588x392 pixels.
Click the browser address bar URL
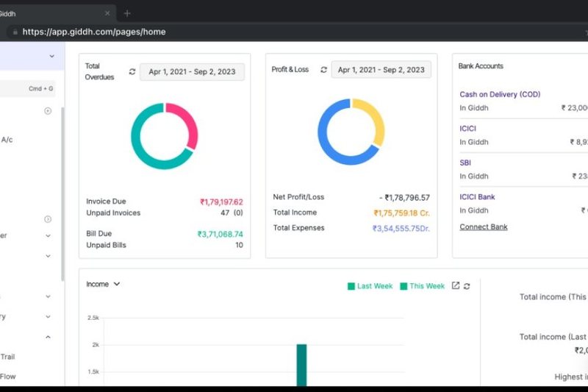(94, 32)
